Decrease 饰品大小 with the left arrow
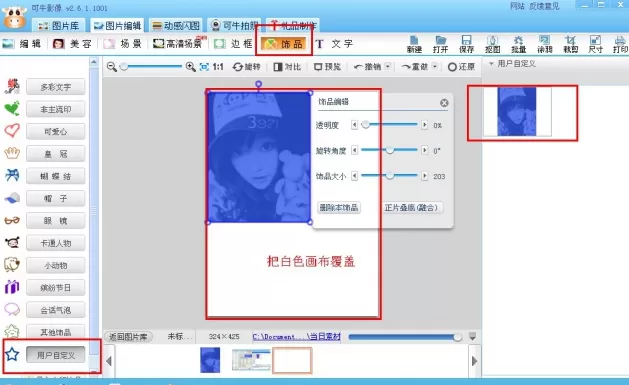Image resolution: width=629 pixels, height=385 pixels. (x=354, y=176)
